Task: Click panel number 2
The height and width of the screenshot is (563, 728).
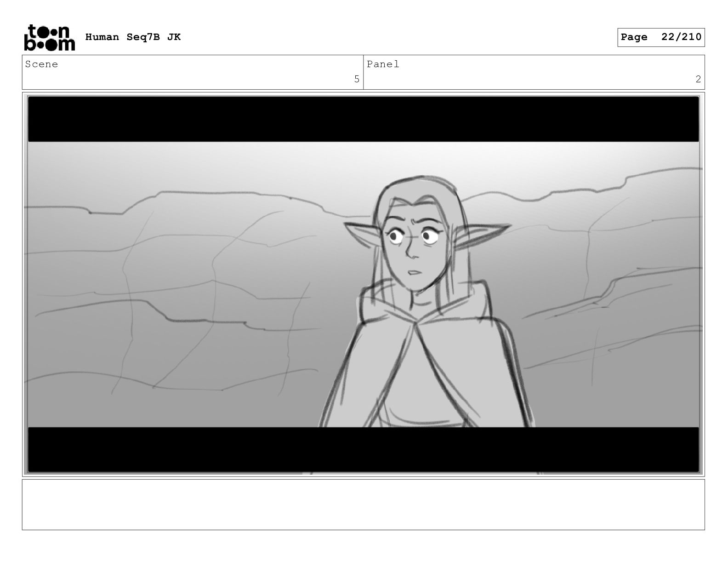Action: point(698,79)
